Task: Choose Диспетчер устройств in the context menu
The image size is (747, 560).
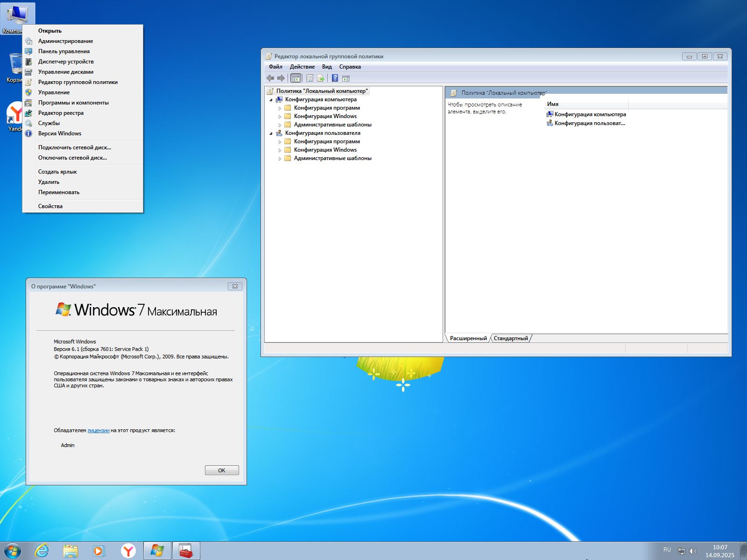Action: point(83,62)
